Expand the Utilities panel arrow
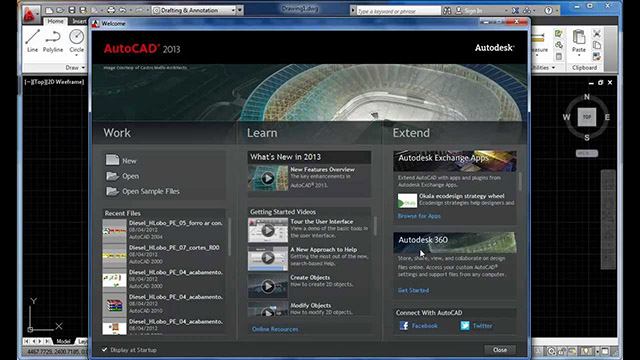The image size is (640, 360). click(553, 68)
